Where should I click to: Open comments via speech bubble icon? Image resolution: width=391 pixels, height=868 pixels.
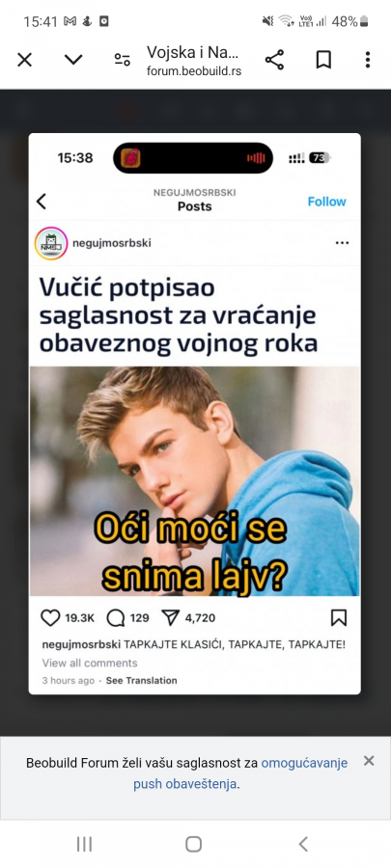tap(115, 618)
